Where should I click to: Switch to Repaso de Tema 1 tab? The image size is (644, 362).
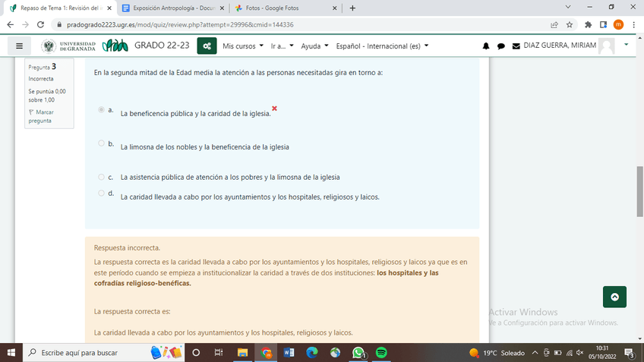coord(61,8)
